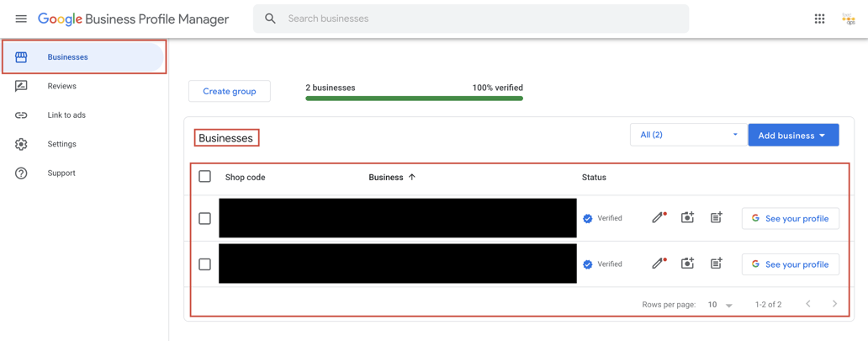
Task: Click the Support question mark icon
Action: pyautogui.click(x=21, y=173)
